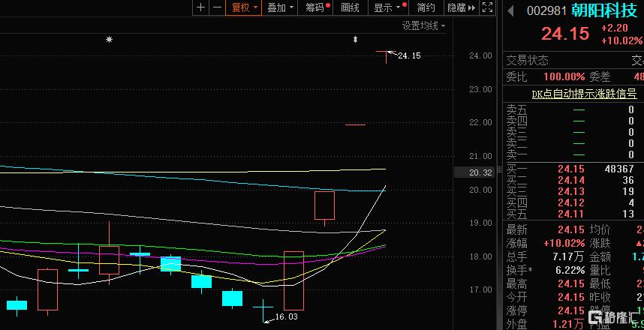
Task: Click stock code 002981
Action: pos(546,11)
